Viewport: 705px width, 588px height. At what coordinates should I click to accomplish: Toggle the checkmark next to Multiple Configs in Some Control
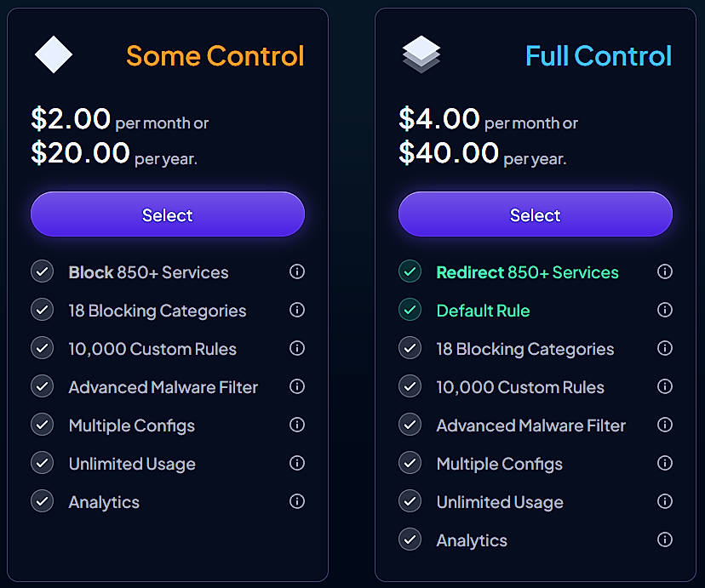pos(42,425)
